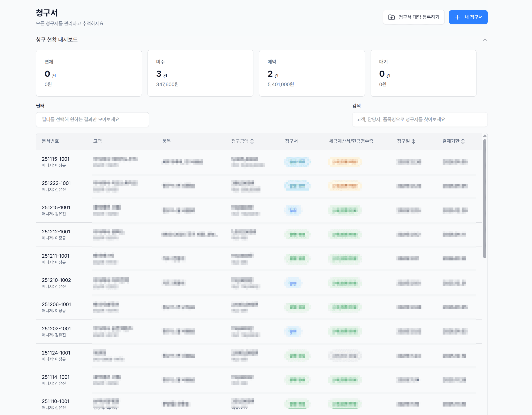Open the 필터 selection dropdown

pyautogui.click(x=92, y=119)
